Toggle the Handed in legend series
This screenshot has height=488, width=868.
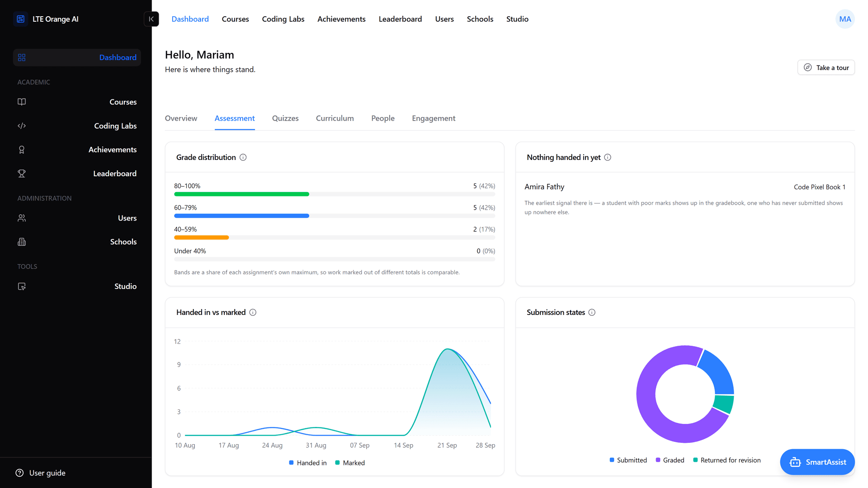[308, 463]
